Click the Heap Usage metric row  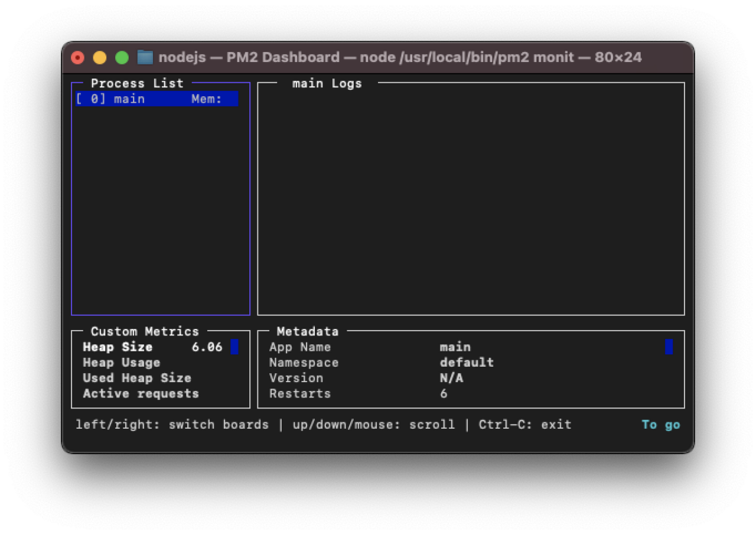tap(122, 363)
